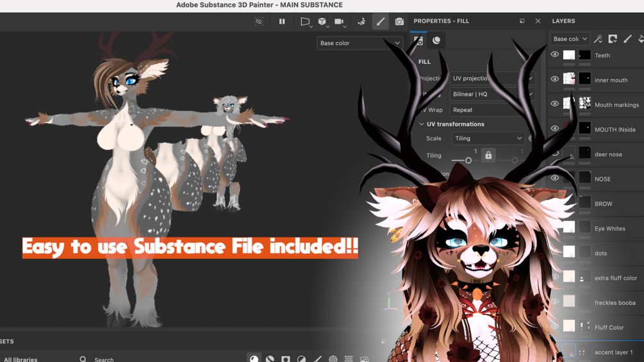Close the Properties - Fill panel

tap(538, 21)
